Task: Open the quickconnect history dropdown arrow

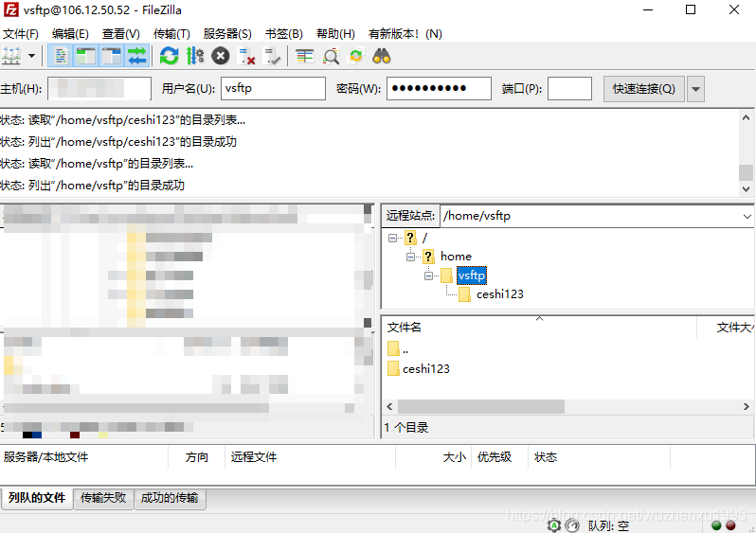Action: click(x=695, y=89)
